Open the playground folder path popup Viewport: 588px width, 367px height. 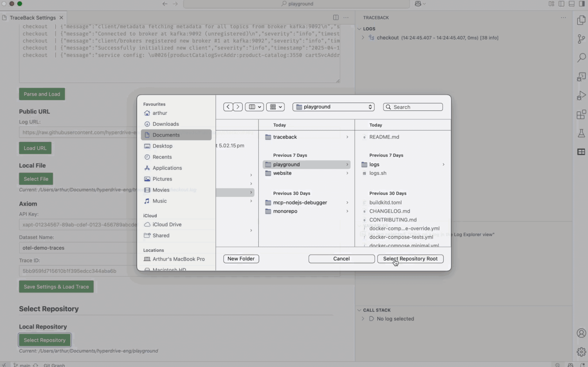click(x=333, y=107)
